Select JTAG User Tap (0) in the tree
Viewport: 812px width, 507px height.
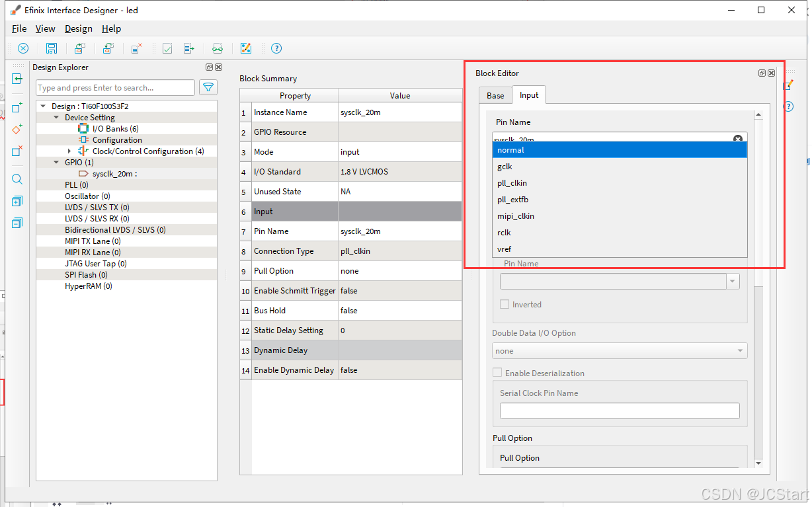tap(95, 264)
